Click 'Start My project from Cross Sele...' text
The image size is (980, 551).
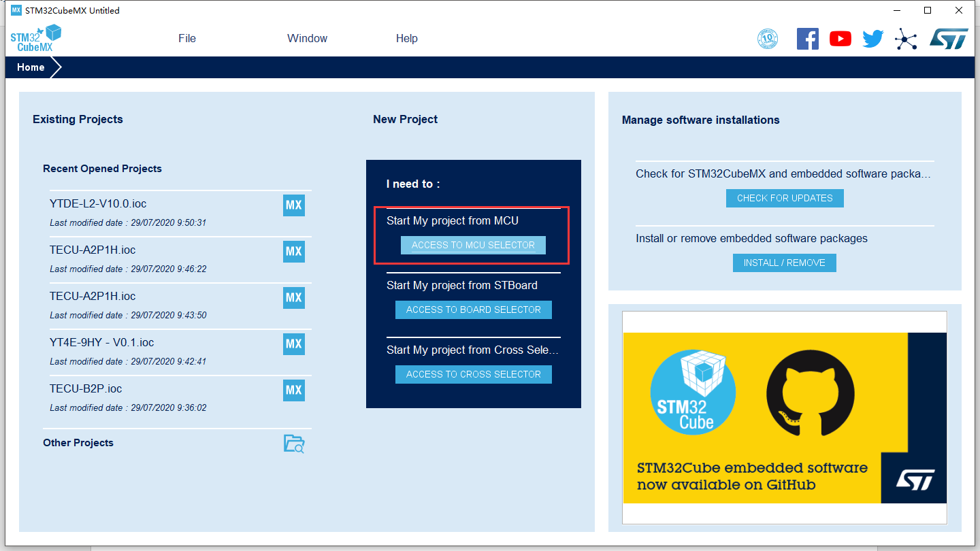(x=472, y=350)
